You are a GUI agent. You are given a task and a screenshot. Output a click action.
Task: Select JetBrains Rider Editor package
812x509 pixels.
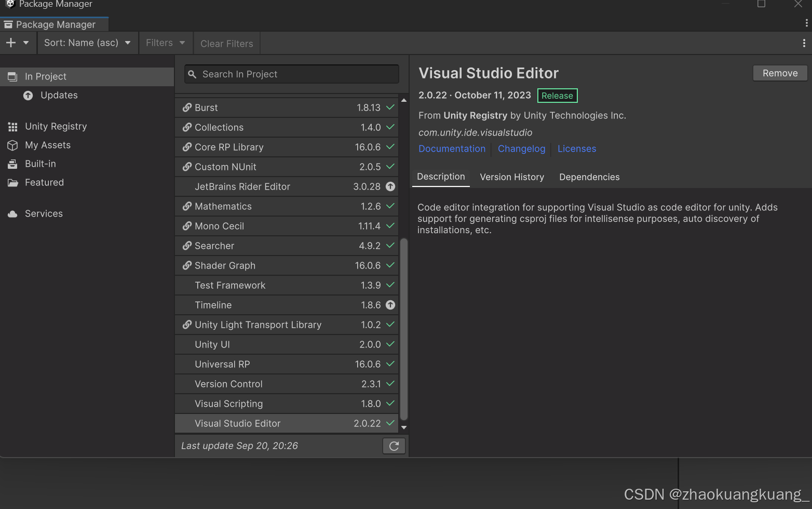287,186
